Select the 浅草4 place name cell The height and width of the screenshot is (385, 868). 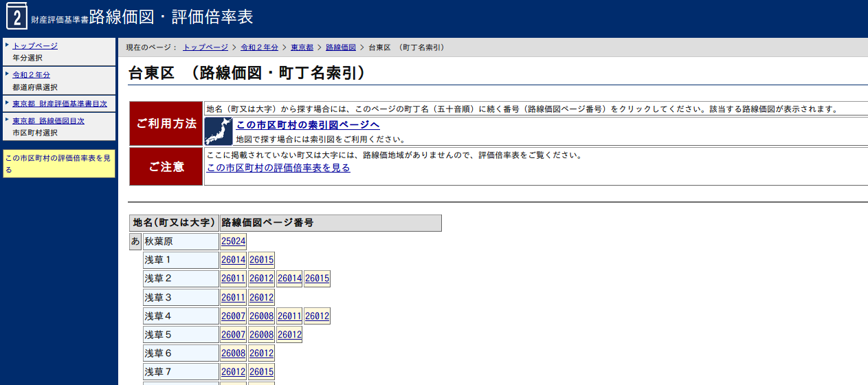click(181, 316)
